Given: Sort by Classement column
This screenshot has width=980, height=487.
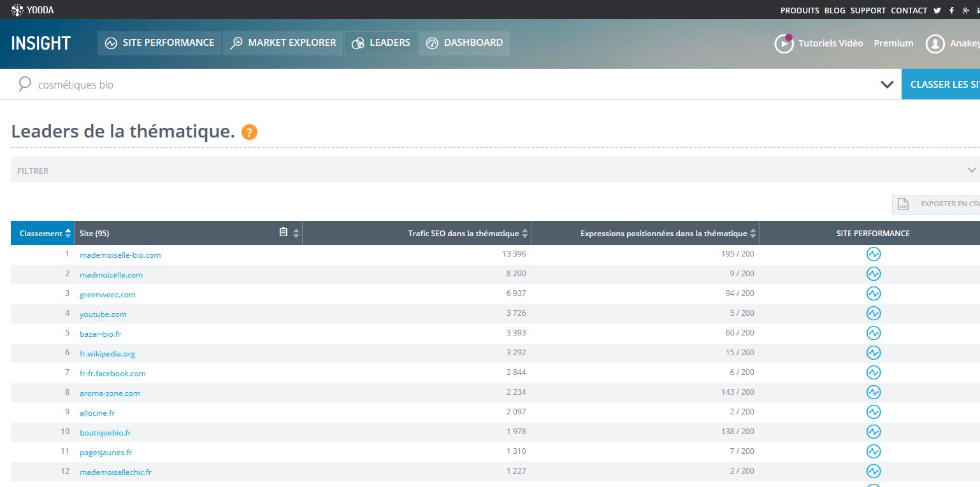Looking at the screenshot, I should (x=42, y=233).
